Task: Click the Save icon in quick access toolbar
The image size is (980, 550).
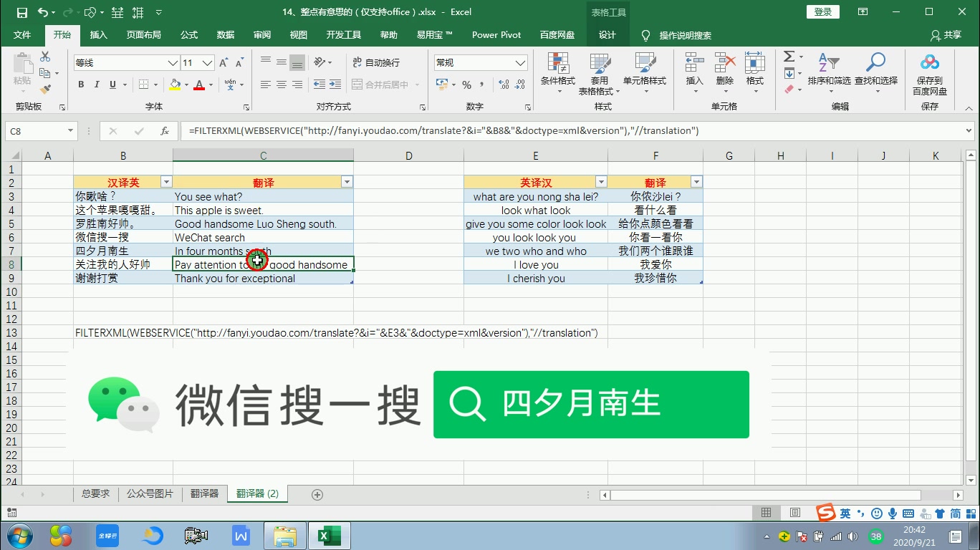Action: pos(21,12)
